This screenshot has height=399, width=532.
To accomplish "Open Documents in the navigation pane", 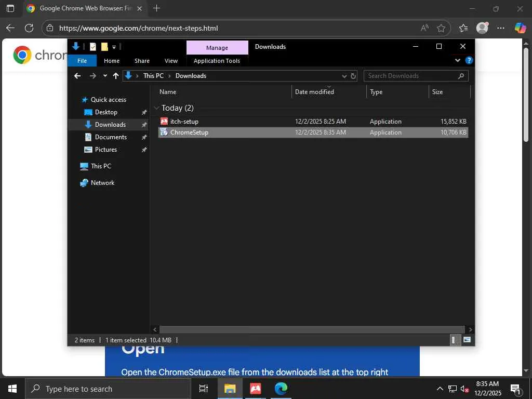I will pos(111,137).
